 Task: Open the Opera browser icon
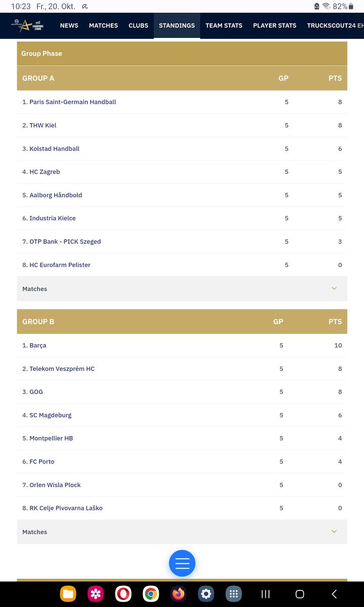pyautogui.click(x=123, y=594)
